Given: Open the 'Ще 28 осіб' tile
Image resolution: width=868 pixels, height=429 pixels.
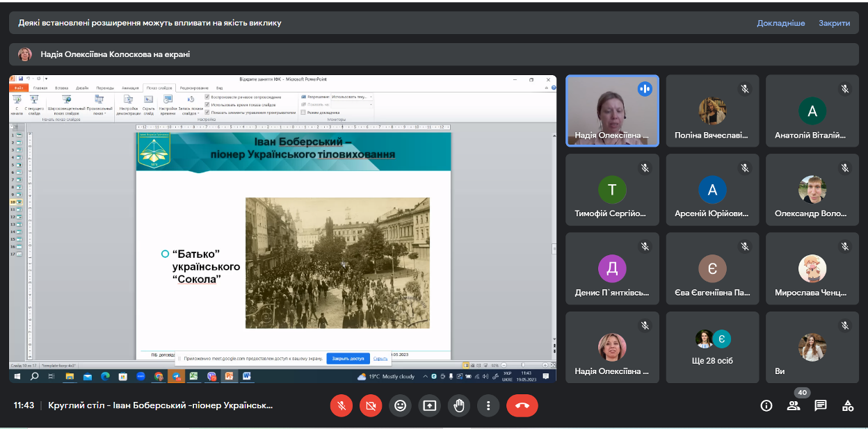Looking at the screenshot, I should 712,348.
